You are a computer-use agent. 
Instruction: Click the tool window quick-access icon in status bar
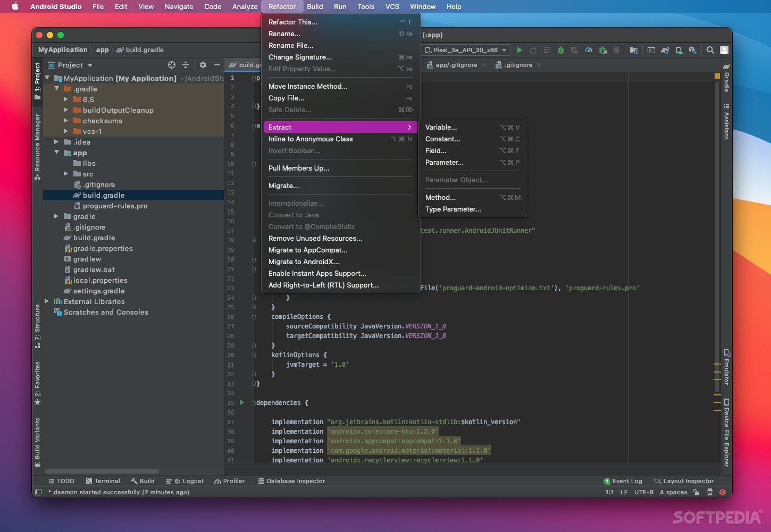pyautogui.click(x=38, y=492)
